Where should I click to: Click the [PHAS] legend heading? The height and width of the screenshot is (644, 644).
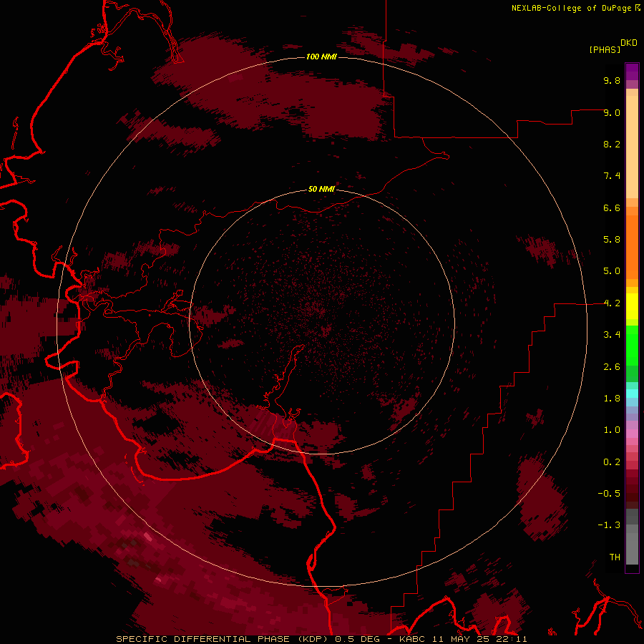(x=605, y=49)
